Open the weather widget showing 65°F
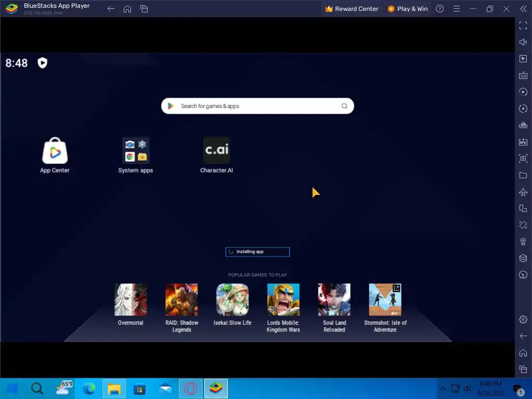 click(x=63, y=388)
